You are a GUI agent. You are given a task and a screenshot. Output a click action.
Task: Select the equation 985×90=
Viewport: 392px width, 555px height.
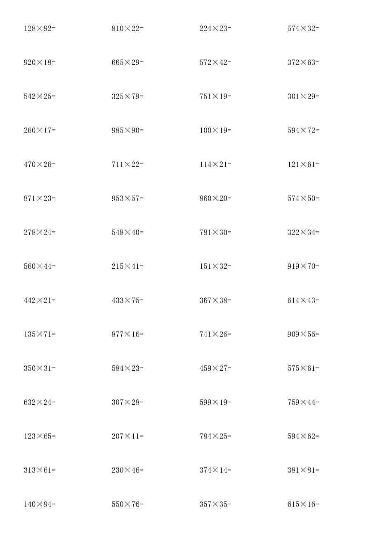tap(128, 130)
